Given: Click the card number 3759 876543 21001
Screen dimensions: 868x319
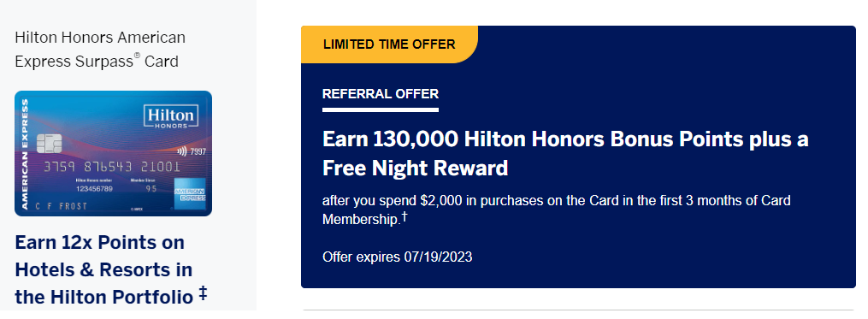Looking at the screenshot, I should 112,167.
